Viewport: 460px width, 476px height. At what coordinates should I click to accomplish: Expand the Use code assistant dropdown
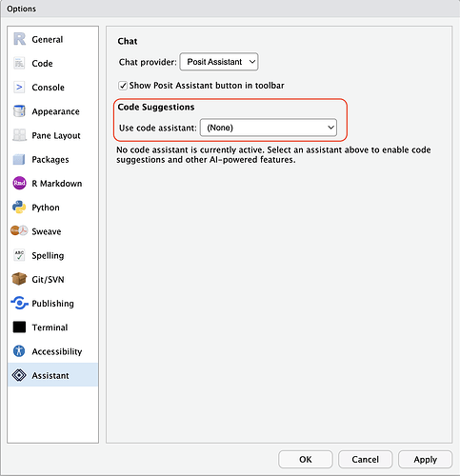tap(269, 128)
